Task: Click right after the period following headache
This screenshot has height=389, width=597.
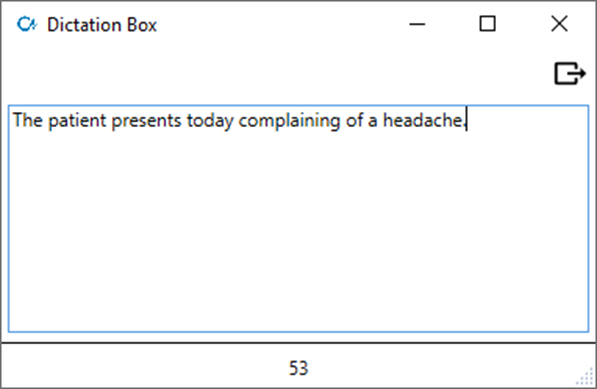Action: [467, 120]
